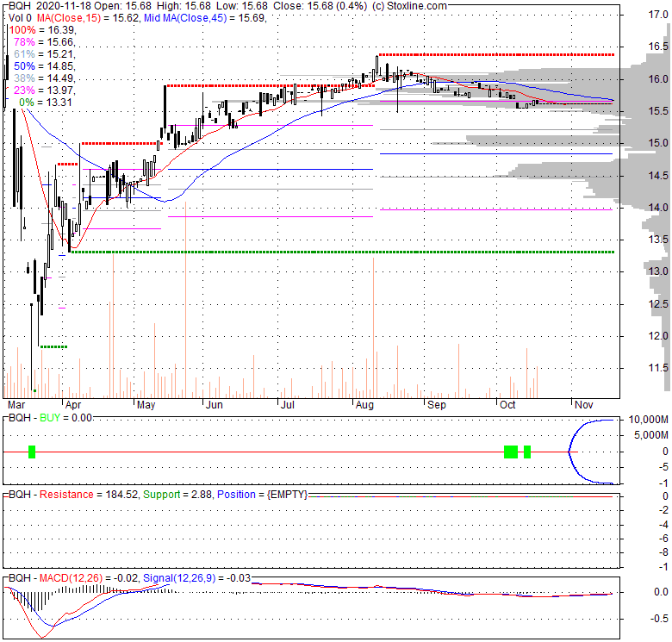Click the Jun label on time axis
This screenshot has width=672, height=642.
tap(215, 405)
